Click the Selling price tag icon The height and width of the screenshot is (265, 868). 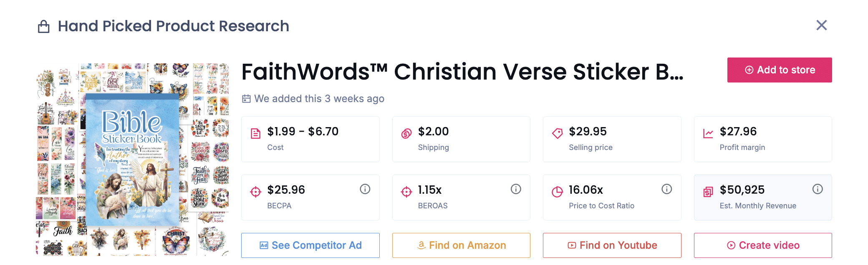[x=557, y=133]
